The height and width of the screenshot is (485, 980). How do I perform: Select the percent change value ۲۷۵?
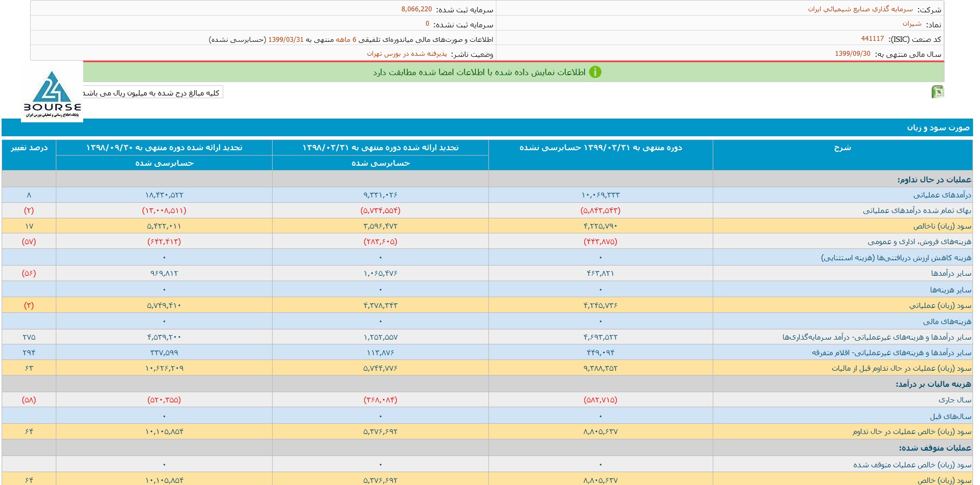(x=29, y=337)
